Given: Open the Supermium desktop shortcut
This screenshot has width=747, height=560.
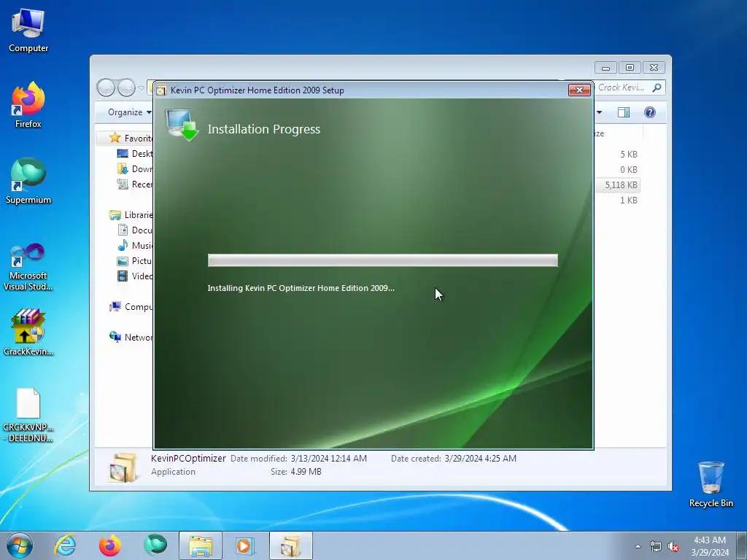Looking at the screenshot, I should click(x=28, y=181).
